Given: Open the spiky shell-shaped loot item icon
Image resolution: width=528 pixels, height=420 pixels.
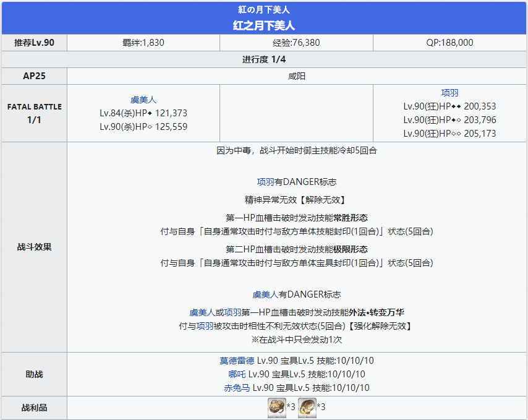Looking at the screenshot, I should click(x=307, y=408).
